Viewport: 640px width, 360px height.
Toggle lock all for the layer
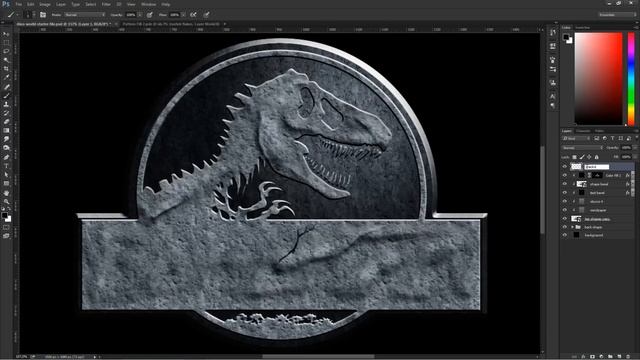coord(597,157)
